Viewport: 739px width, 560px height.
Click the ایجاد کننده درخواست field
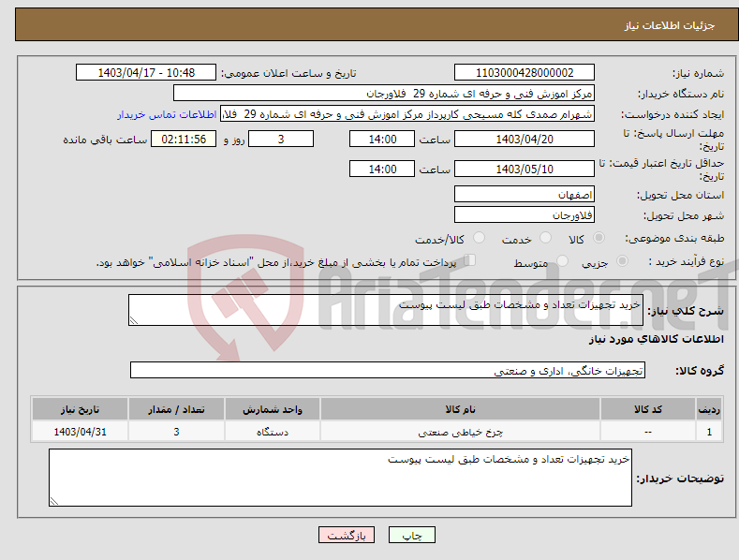coord(407,114)
